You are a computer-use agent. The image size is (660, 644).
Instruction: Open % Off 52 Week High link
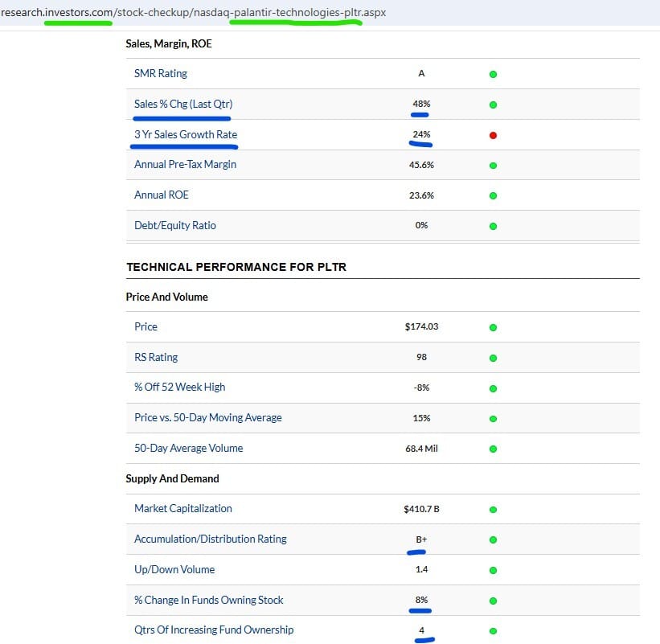(x=180, y=387)
